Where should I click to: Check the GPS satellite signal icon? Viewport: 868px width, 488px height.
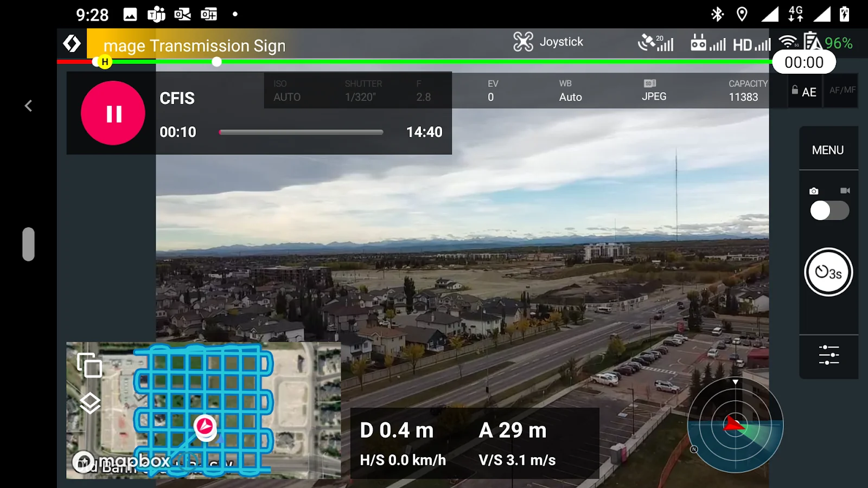[655, 43]
